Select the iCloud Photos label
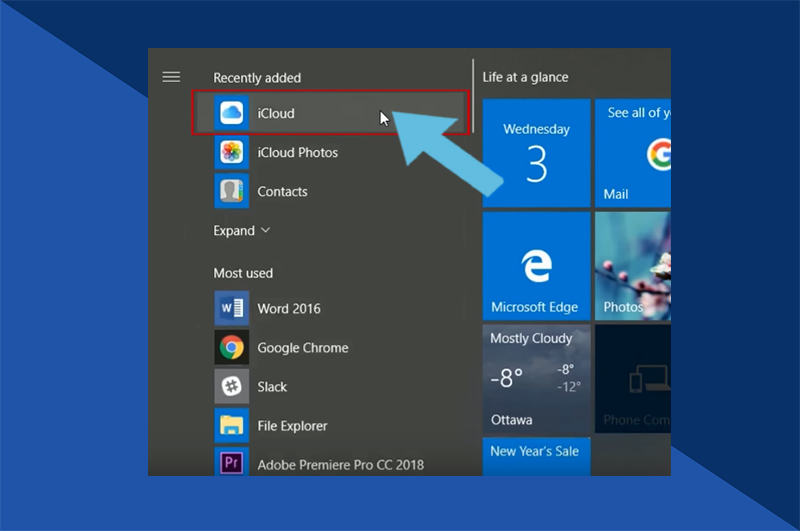Screen dimensions: 800x531 pyautogui.click(x=297, y=153)
